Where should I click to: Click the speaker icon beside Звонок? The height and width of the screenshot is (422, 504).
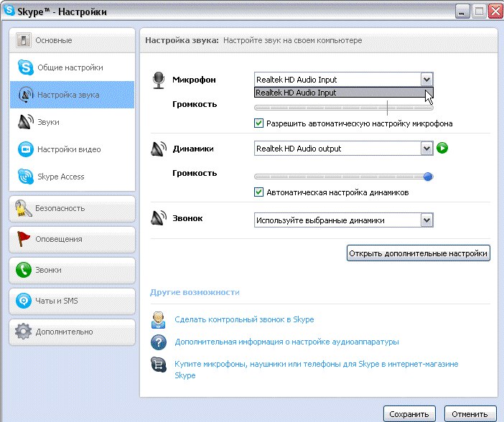[x=159, y=218]
